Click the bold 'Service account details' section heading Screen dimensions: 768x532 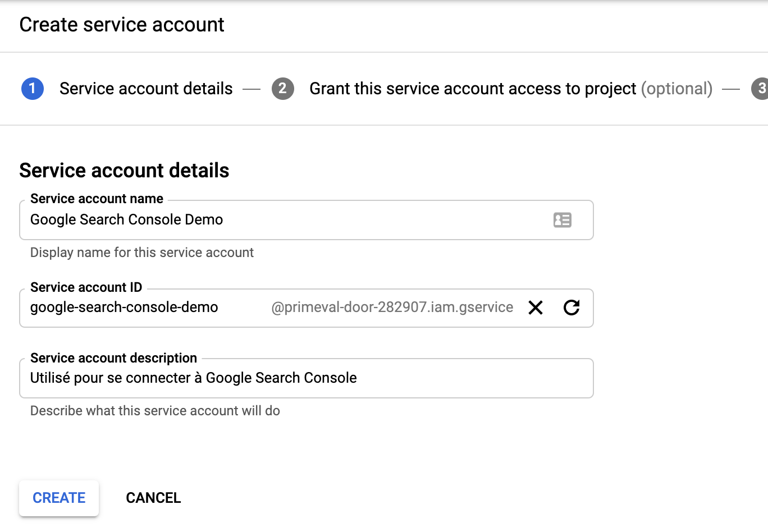124,171
